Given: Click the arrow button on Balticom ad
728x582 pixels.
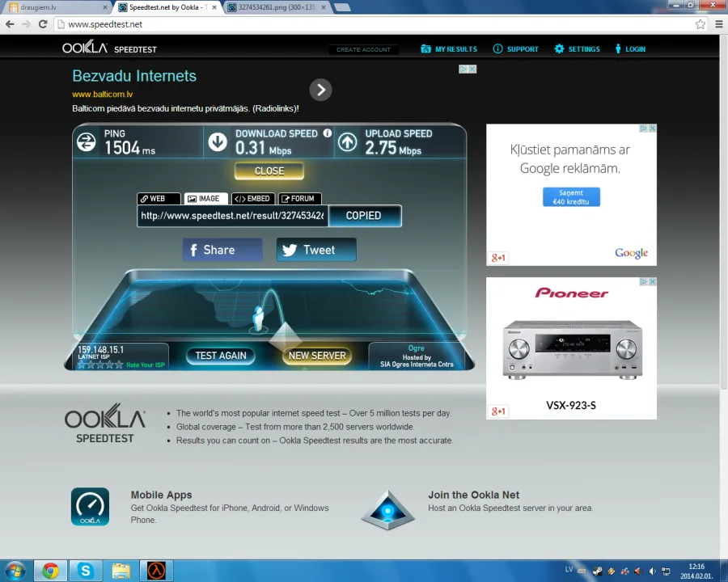Looking at the screenshot, I should 321,90.
